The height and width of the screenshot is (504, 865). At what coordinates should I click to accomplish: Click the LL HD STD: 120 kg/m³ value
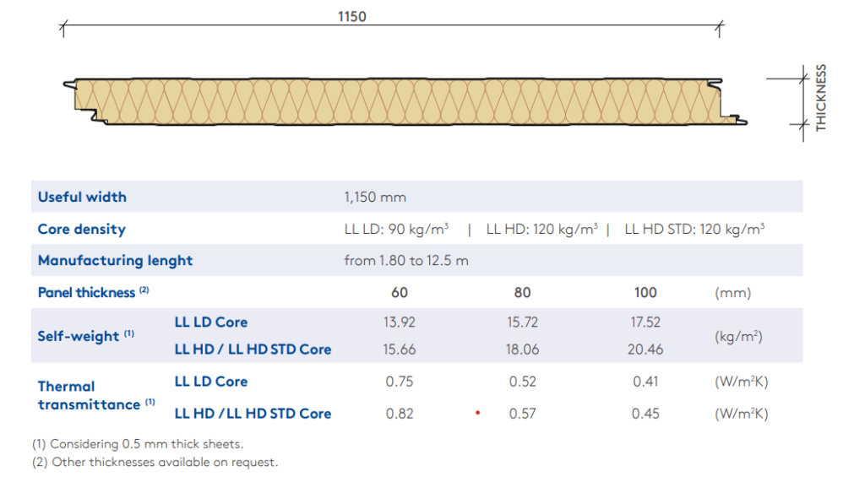(694, 230)
